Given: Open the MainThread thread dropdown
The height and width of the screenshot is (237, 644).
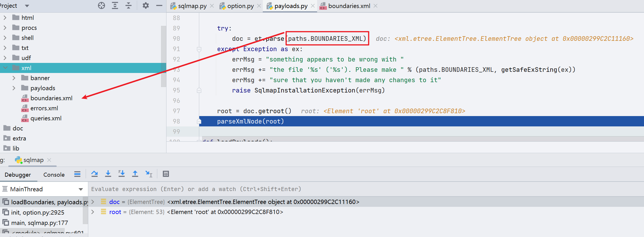Looking at the screenshot, I should point(81,189).
